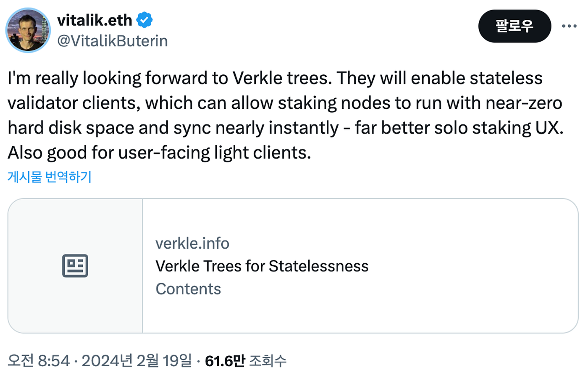Open the three-dot more options menu
The height and width of the screenshot is (373, 588).
point(569,26)
